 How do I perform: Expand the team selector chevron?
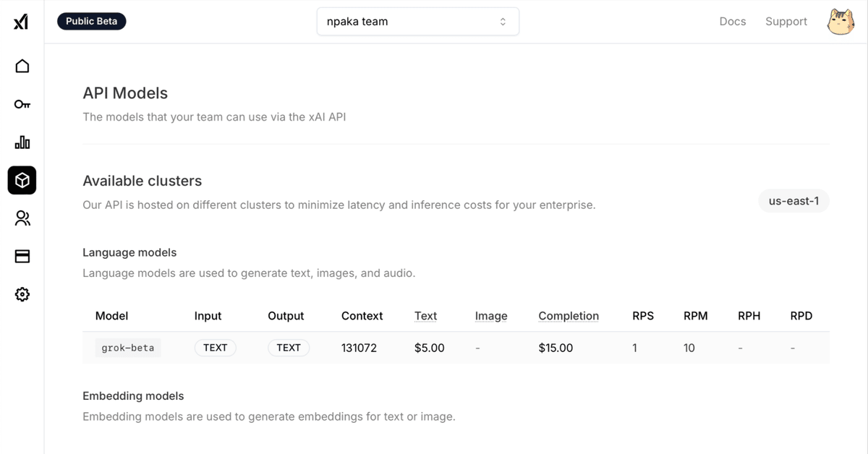click(x=502, y=21)
